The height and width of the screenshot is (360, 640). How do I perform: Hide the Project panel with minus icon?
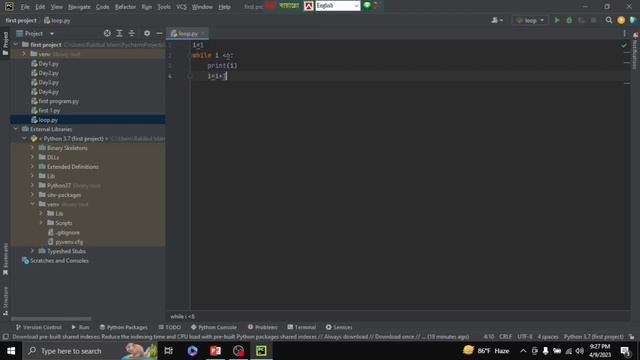(159, 33)
